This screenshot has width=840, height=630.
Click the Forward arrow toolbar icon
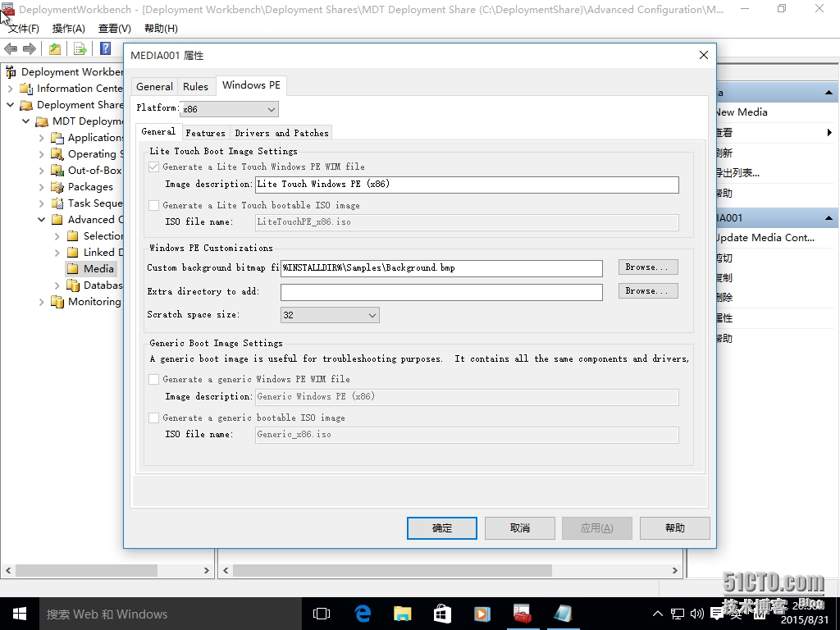click(x=30, y=48)
